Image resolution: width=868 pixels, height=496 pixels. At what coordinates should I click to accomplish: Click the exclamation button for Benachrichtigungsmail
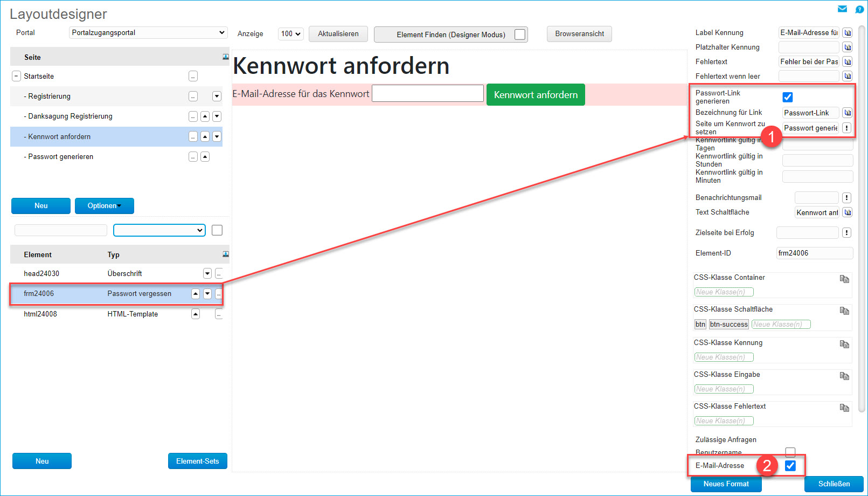847,198
